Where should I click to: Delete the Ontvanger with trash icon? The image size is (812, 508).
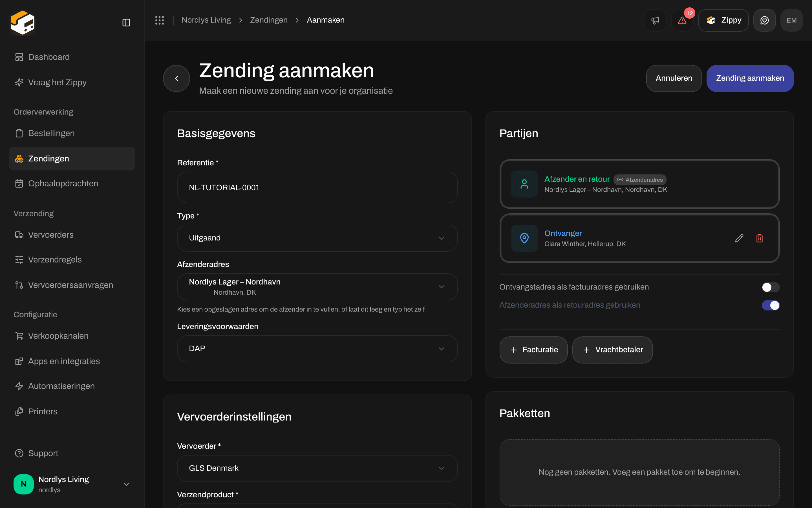pyautogui.click(x=760, y=238)
